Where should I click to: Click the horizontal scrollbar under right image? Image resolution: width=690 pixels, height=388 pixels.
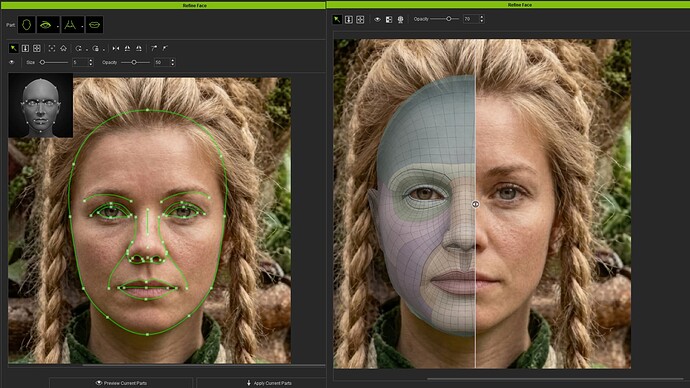555,378
